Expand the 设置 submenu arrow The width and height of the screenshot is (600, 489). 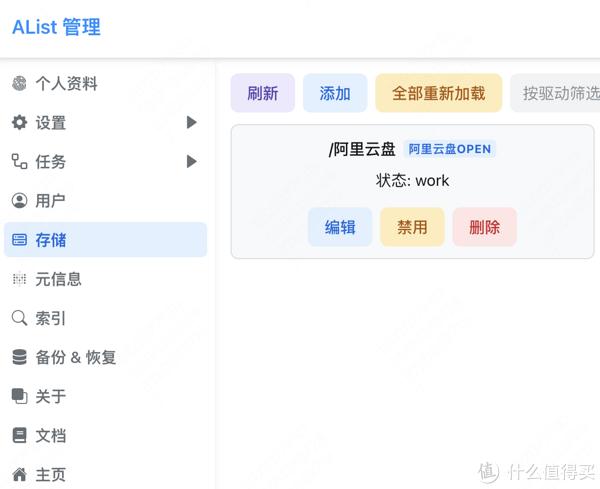click(191, 122)
